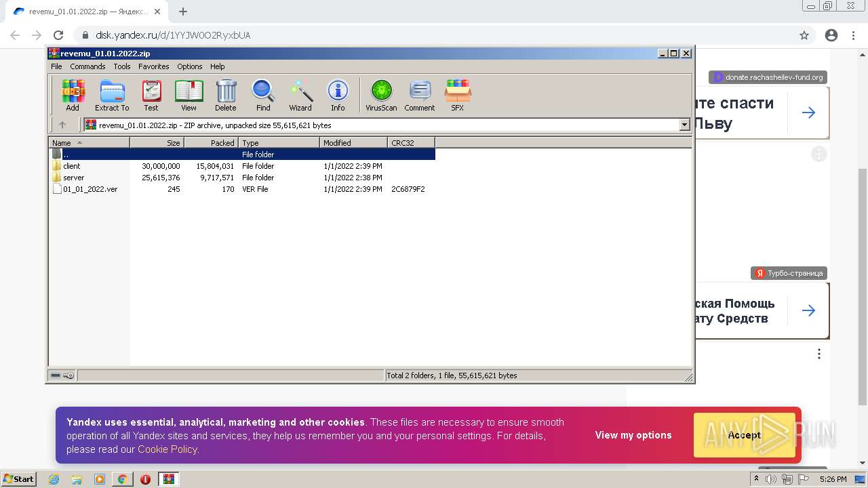This screenshot has width=868, height=488.
Task: Open WinRAR taskbar button
Action: 168,479
